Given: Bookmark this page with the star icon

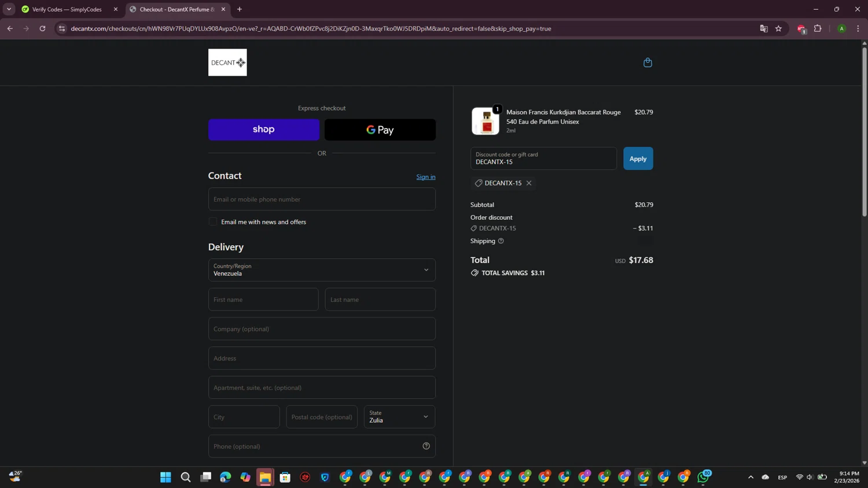Looking at the screenshot, I should (x=779, y=28).
